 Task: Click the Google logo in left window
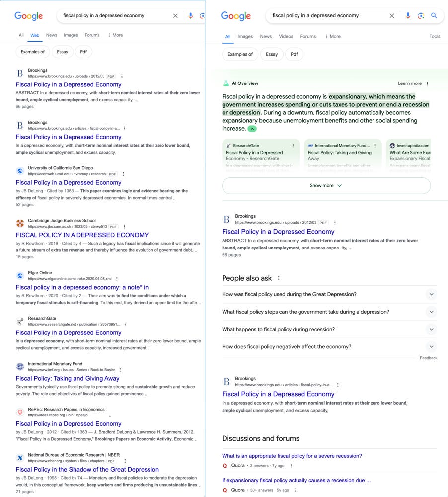pyautogui.click(x=28, y=16)
